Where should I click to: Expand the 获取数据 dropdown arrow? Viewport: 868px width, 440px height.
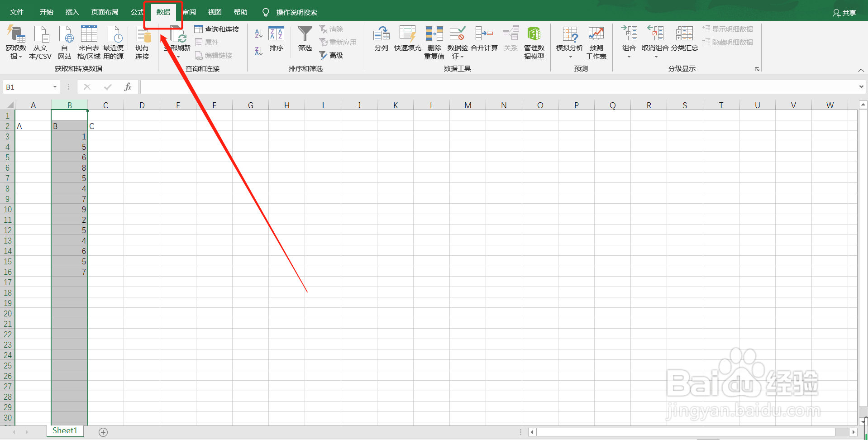click(20, 57)
